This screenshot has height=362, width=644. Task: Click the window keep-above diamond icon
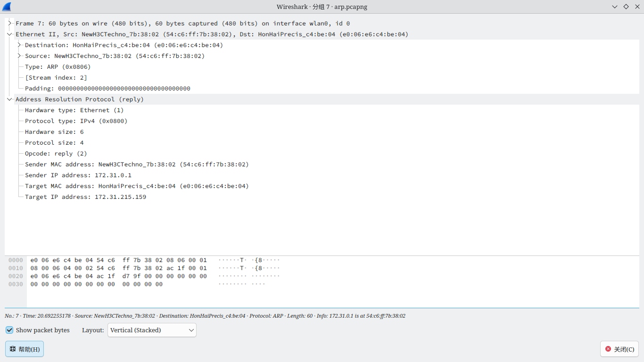pyautogui.click(x=626, y=7)
